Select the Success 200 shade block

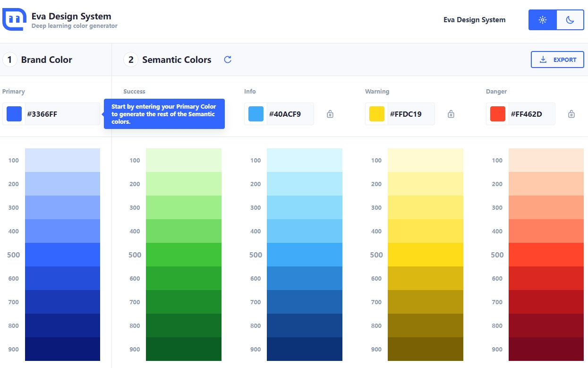click(x=184, y=184)
